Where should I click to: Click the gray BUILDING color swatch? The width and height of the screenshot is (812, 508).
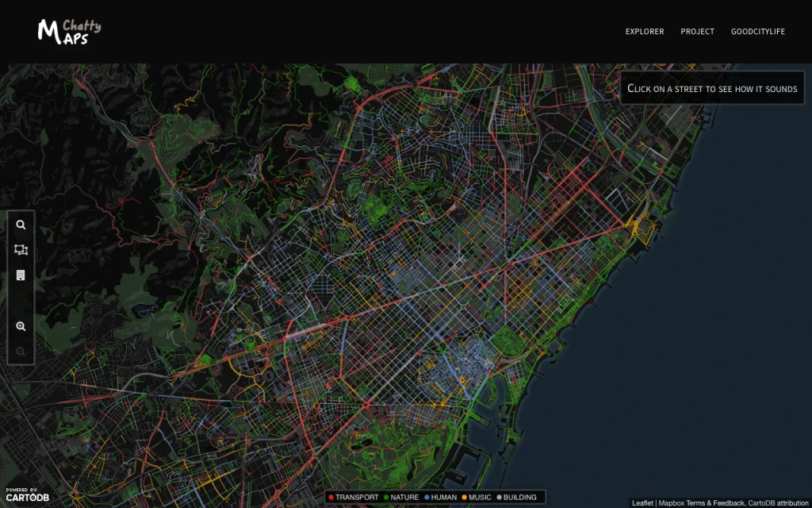(x=498, y=496)
